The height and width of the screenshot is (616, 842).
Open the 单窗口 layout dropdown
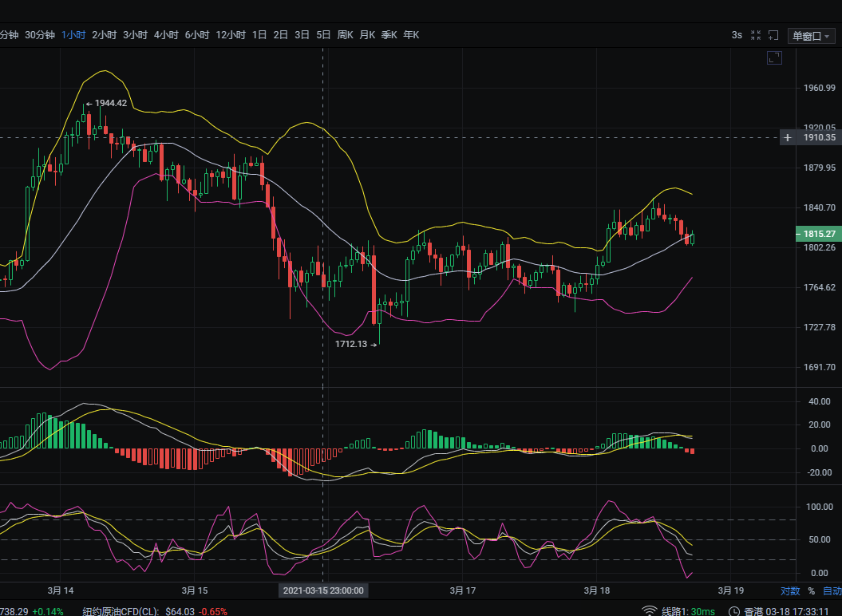coord(811,35)
